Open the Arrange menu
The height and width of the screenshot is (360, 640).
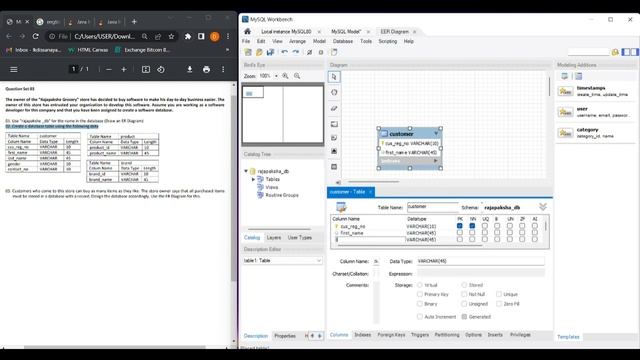click(x=297, y=41)
